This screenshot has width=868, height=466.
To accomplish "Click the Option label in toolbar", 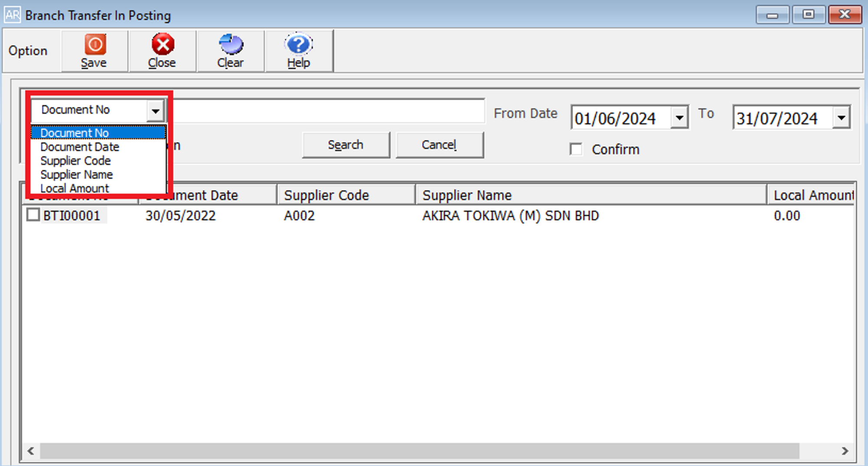I will click(28, 51).
